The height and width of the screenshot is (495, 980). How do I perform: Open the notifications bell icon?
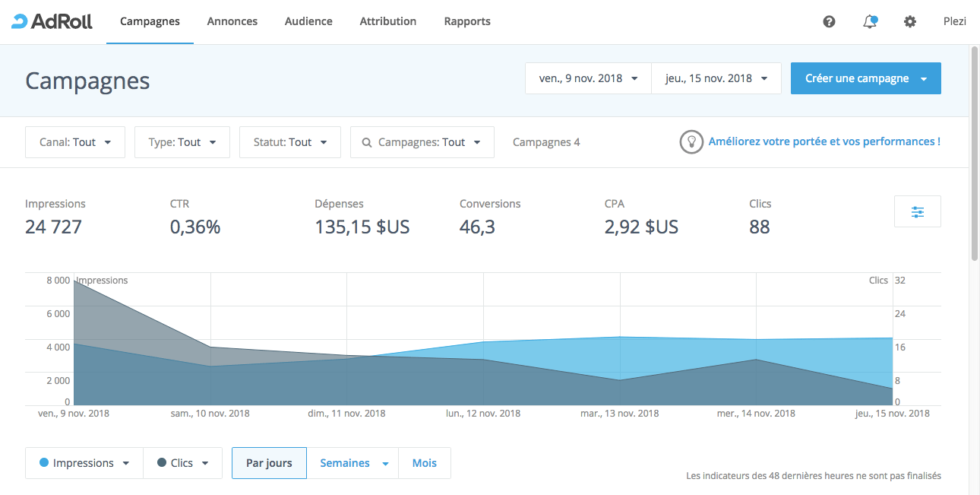click(871, 21)
